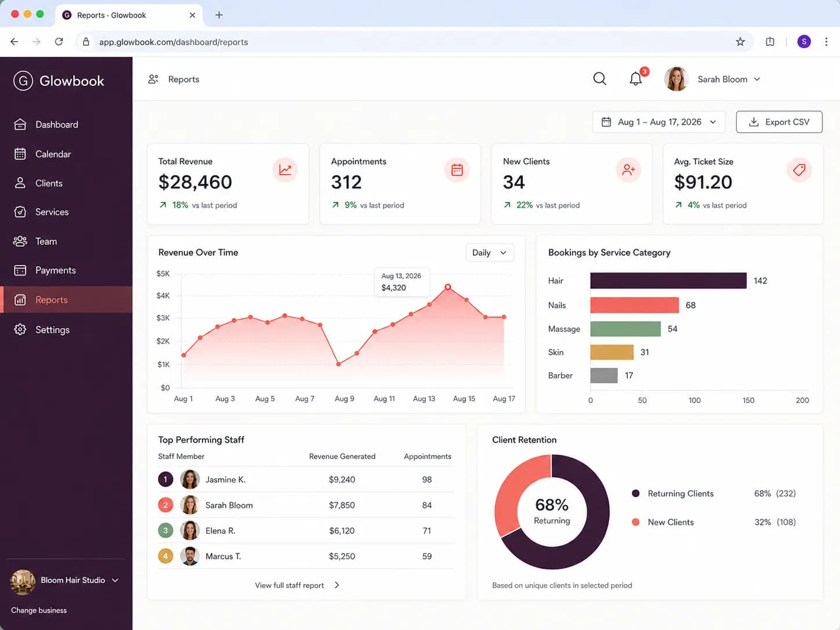The image size is (840, 630).
Task: Open the browser side panel icon
Action: coord(770,42)
